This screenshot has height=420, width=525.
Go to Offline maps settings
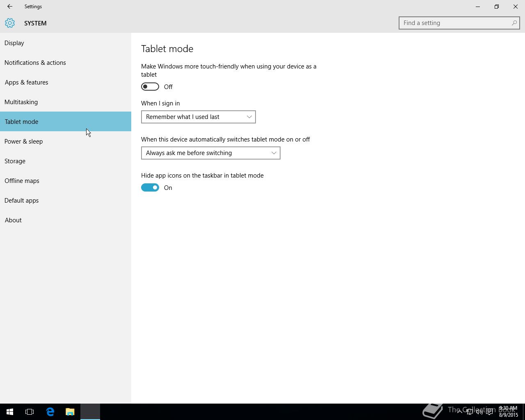point(66,181)
